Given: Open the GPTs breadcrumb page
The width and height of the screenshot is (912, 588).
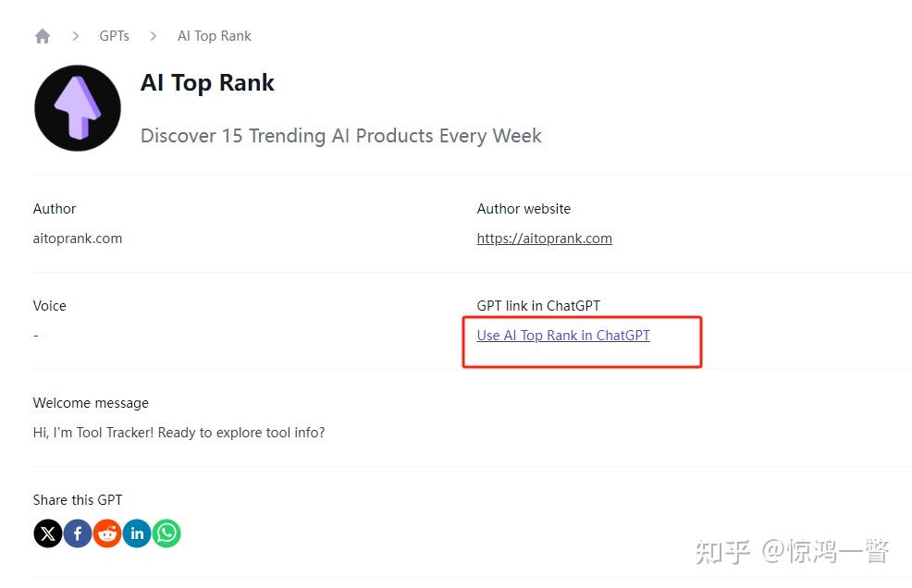Looking at the screenshot, I should click(x=114, y=35).
